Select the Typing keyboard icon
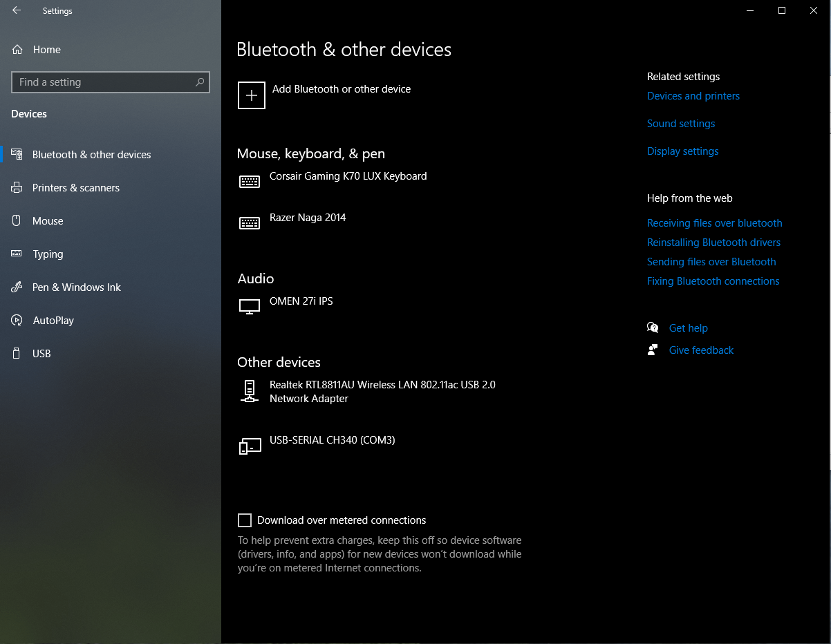The width and height of the screenshot is (831, 644). (x=19, y=254)
